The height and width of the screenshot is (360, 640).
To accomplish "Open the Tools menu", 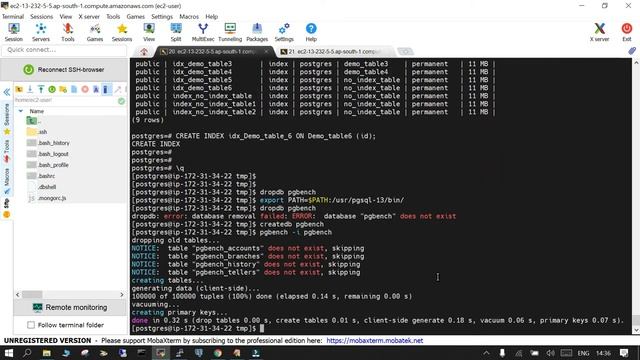I will click(113, 17).
